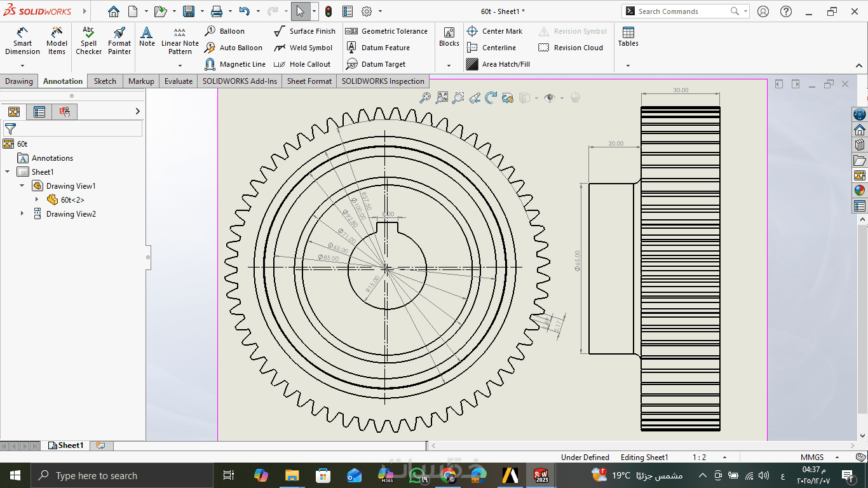Open the SOLIDWORKS Inspection tab

click(x=383, y=81)
